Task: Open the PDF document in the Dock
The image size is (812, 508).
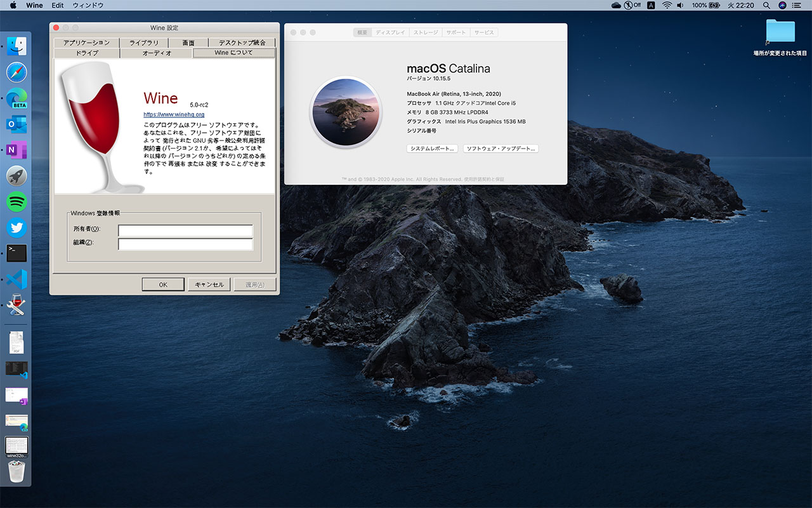Action: (16, 342)
